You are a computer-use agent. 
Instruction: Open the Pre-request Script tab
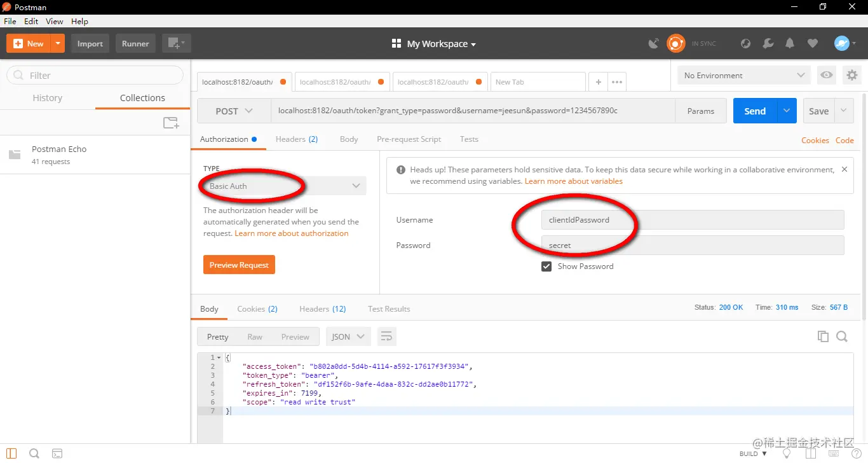pos(409,139)
